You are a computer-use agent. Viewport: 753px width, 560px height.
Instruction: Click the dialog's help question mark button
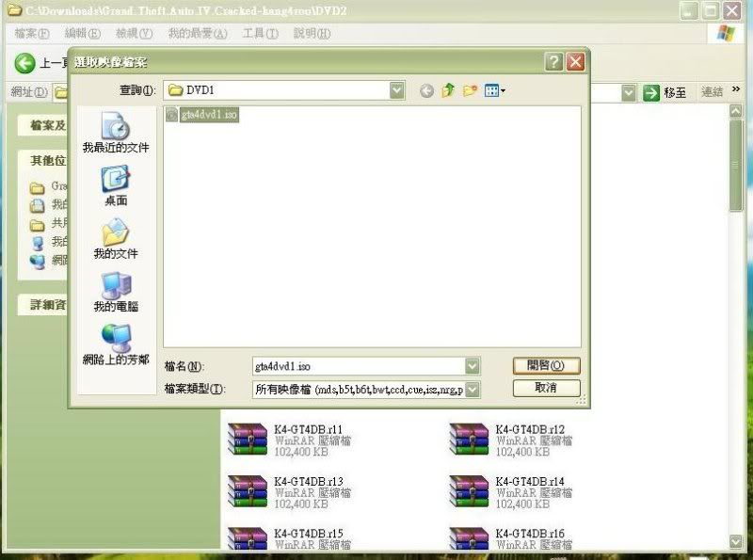click(x=554, y=62)
